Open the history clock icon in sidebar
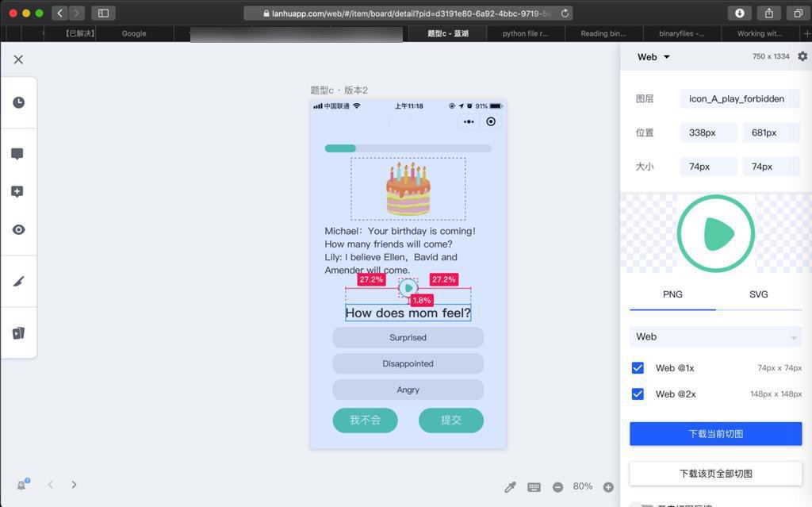The width and height of the screenshot is (812, 507). pos(19,102)
